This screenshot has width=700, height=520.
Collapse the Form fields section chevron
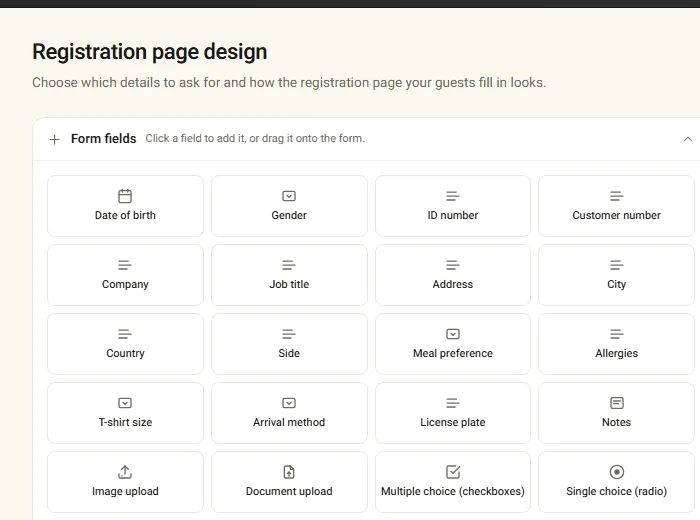688,139
